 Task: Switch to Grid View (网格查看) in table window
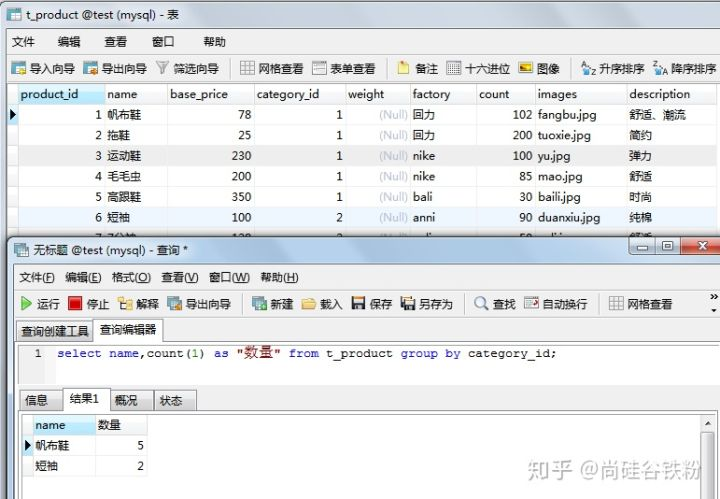(271, 68)
